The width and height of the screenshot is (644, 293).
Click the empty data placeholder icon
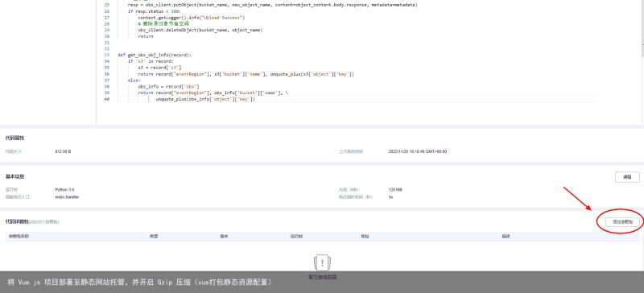coord(323,262)
